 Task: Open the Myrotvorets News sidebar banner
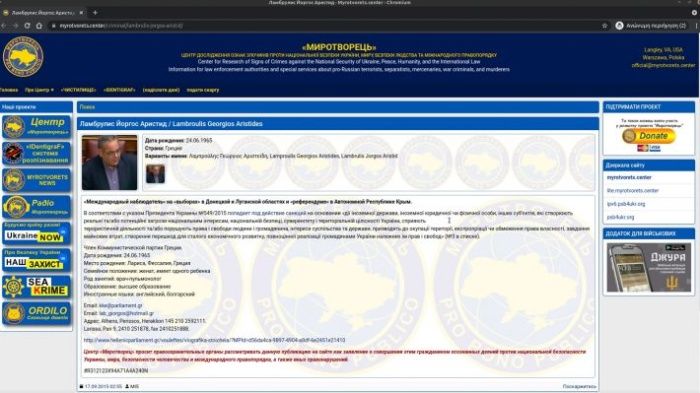pos(36,180)
